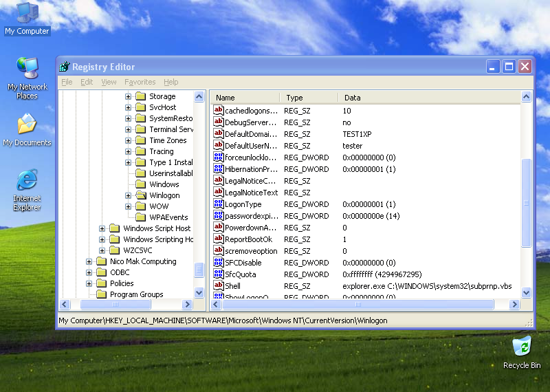Select the Program Groups key
The width and height of the screenshot is (550, 392).
click(136, 294)
